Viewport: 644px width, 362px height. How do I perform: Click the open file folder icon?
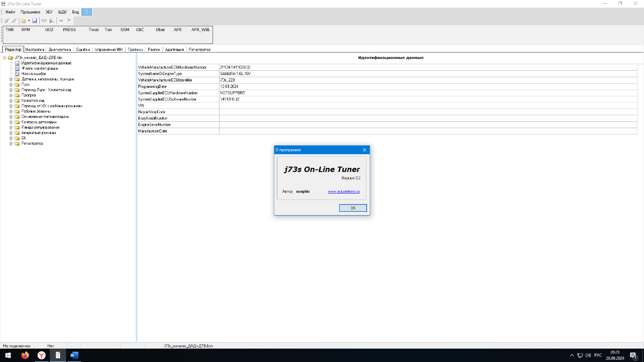(x=23, y=20)
